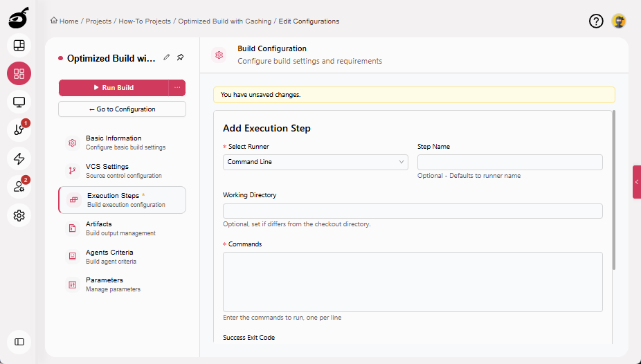This screenshot has width=641, height=364.
Task: Open the help question mark icon
Action: (596, 21)
